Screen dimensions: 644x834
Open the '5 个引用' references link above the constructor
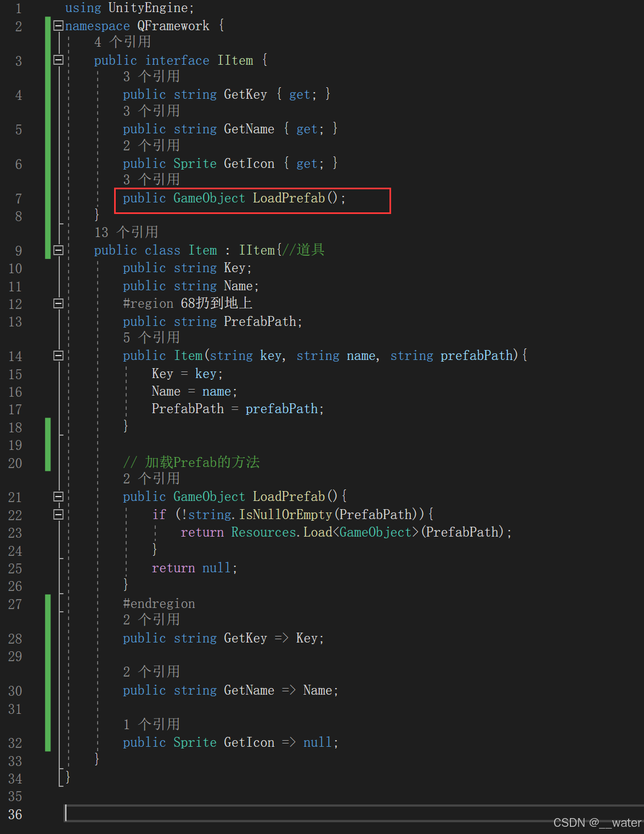click(x=151, y=337)
